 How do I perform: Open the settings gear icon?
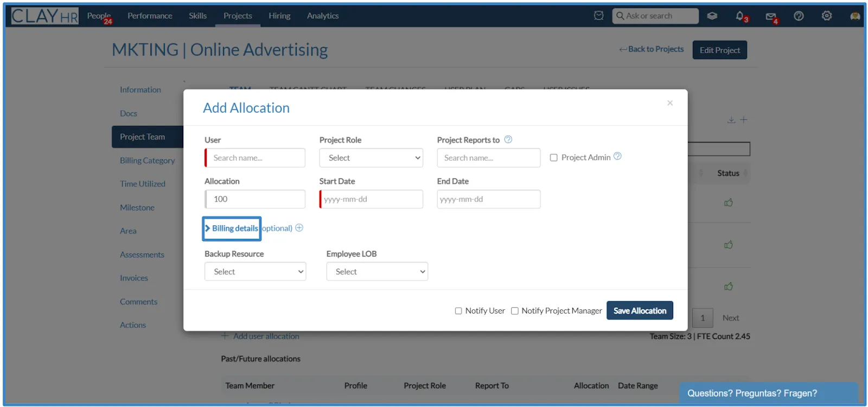click(827, 16)
